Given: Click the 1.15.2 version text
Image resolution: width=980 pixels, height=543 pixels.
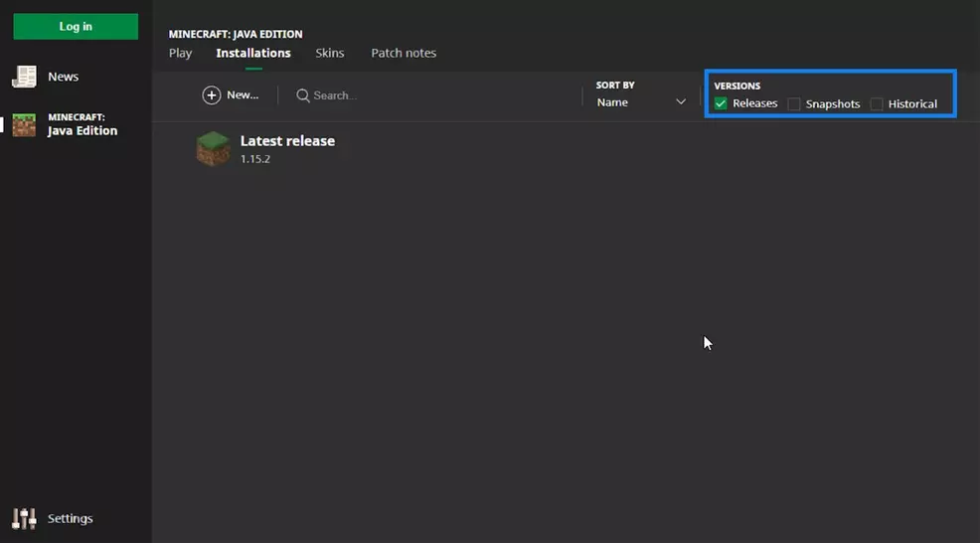Looking at the screenshot, I should [x=255, y=159].
